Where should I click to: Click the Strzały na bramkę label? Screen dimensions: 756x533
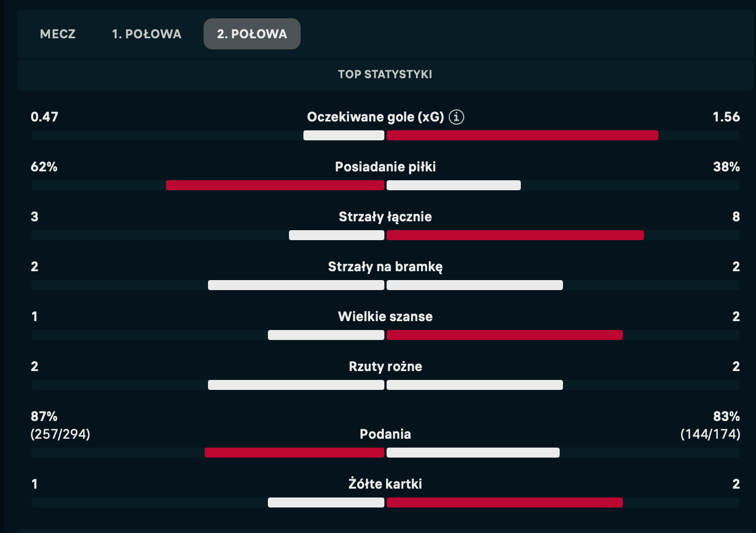(385, 267)
